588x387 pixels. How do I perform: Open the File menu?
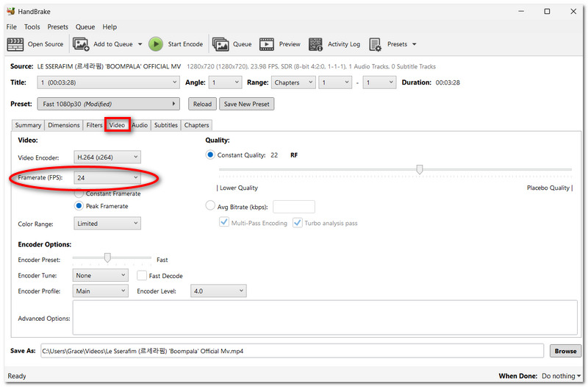pyautogui.click(x=12, y=27)
